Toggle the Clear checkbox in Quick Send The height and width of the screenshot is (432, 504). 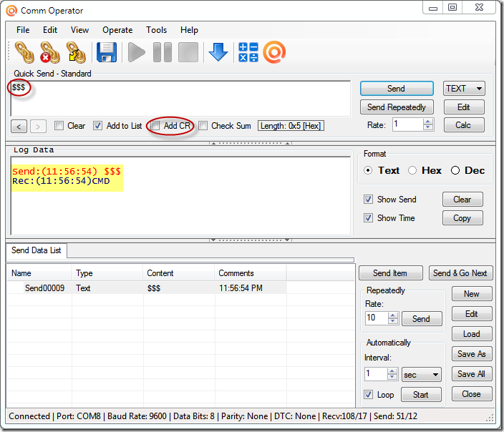coord(59,126)
